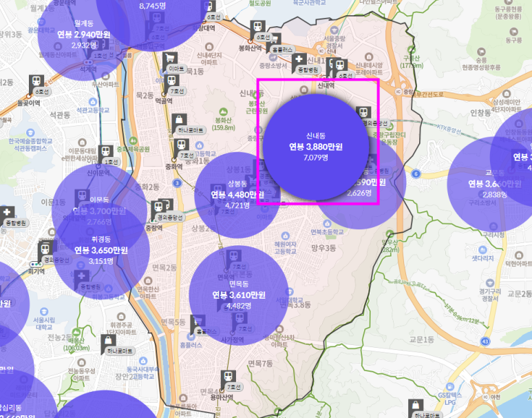Click the 1호선 subway marker at 석계역

[x=95, y=45]
